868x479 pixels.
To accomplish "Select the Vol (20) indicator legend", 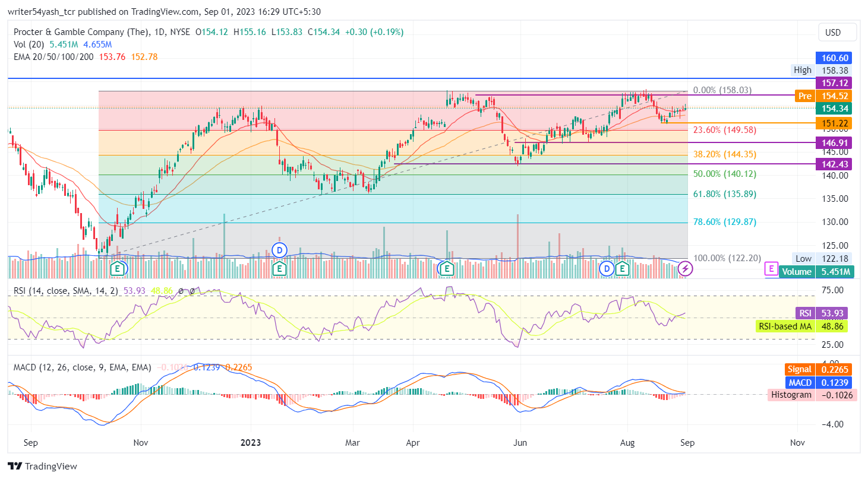I will tap(29, 45).
